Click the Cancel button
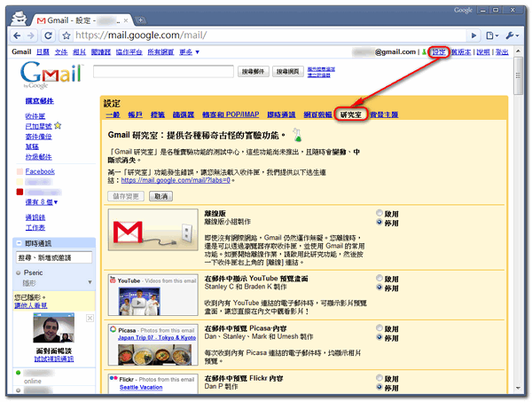The width and height of the screenshot is (532, 402). point(160,196)
